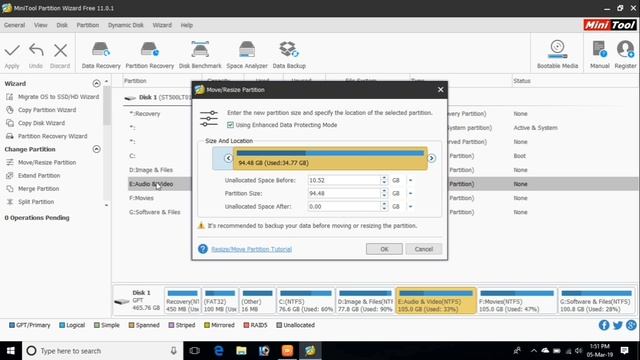Click the Discard X icon

tap(60, 51)
